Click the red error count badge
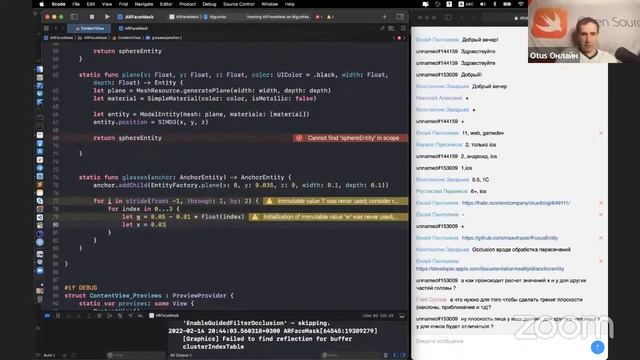This screenshot has height=360, width=640. point(318,17)
